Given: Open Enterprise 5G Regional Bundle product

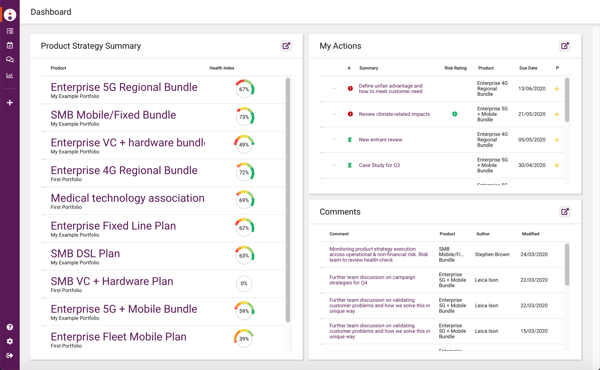Looking at the screenshot, I should [x=124, y=87].
